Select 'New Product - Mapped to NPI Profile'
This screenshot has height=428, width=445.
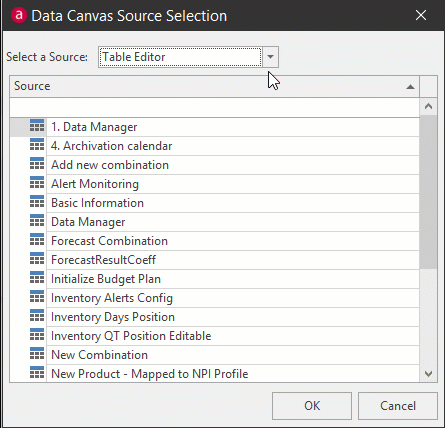[x=214, y=374]
